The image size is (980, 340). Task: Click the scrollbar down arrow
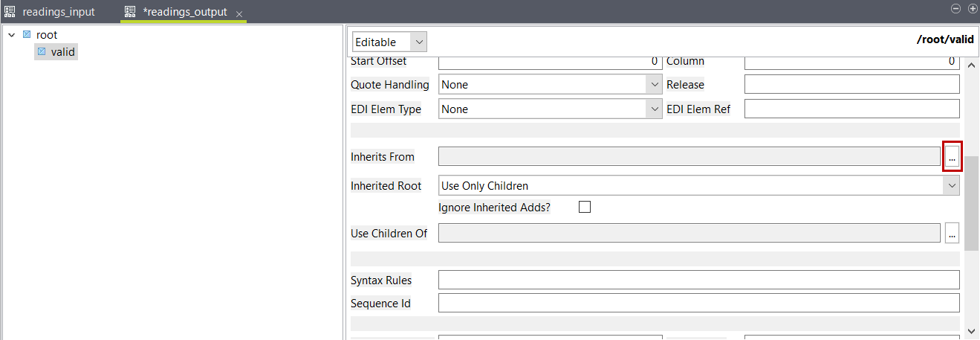tap(971, 330)
